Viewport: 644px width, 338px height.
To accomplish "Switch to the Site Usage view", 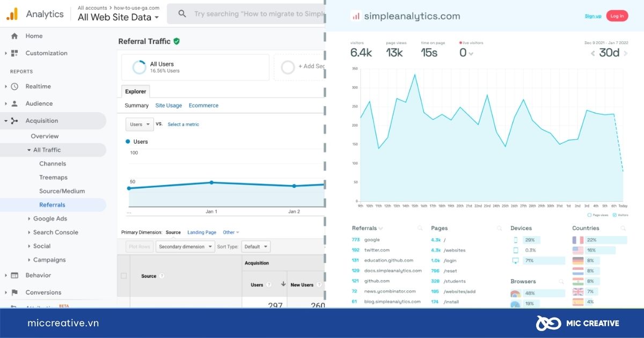I will point(169,106).
